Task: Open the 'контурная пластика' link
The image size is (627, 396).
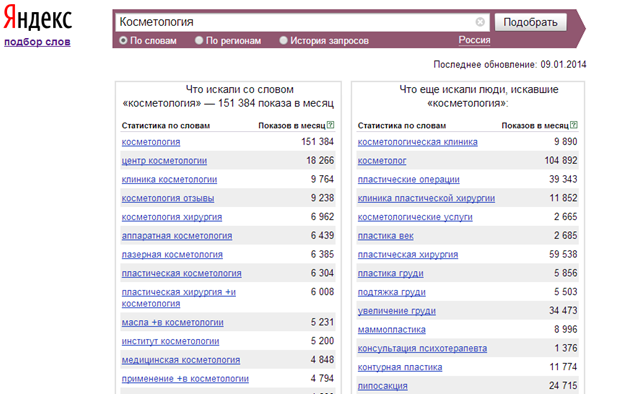Action: (x=400, y=368)
